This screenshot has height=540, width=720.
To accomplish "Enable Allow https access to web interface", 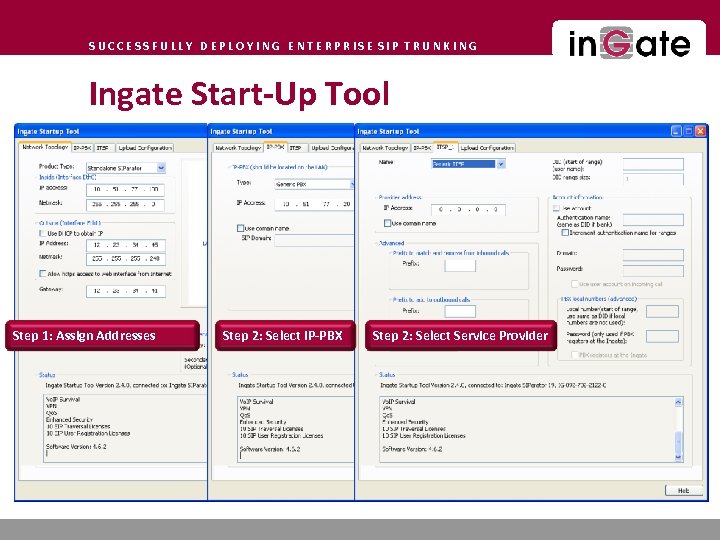I will click(x=42, y=274).
